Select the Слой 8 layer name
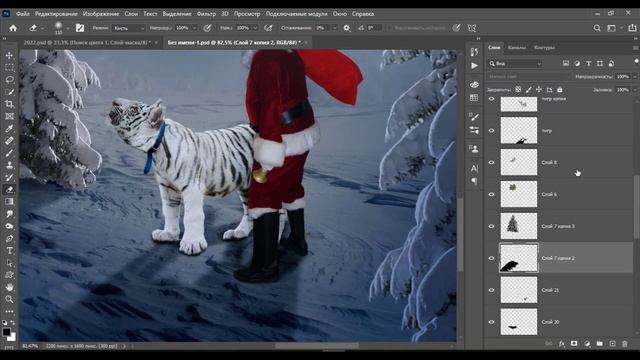640x360 pixels. click(x=549, y=162)
